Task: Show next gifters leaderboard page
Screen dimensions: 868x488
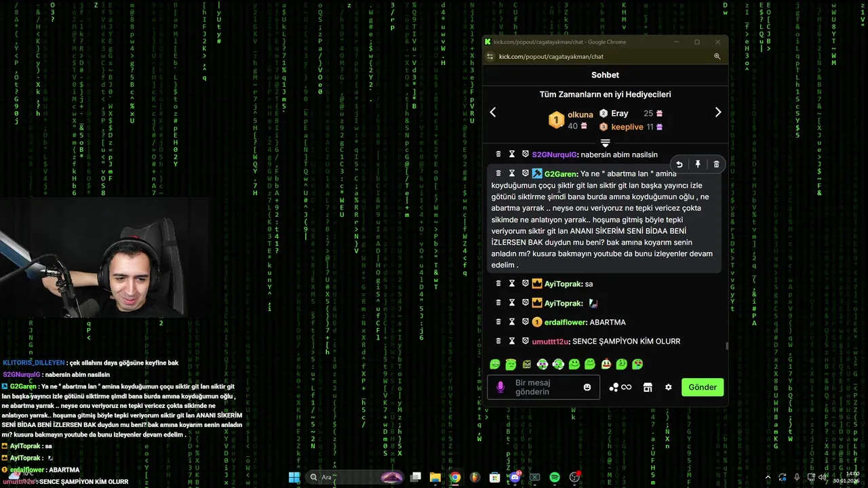Action: pyautogui.click(x=718, y=113)
